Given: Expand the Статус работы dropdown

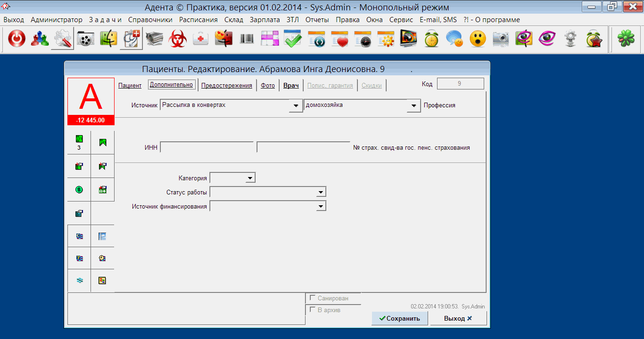Looking at the screenshot, I should pyautogui.click(x=321, y=192).
